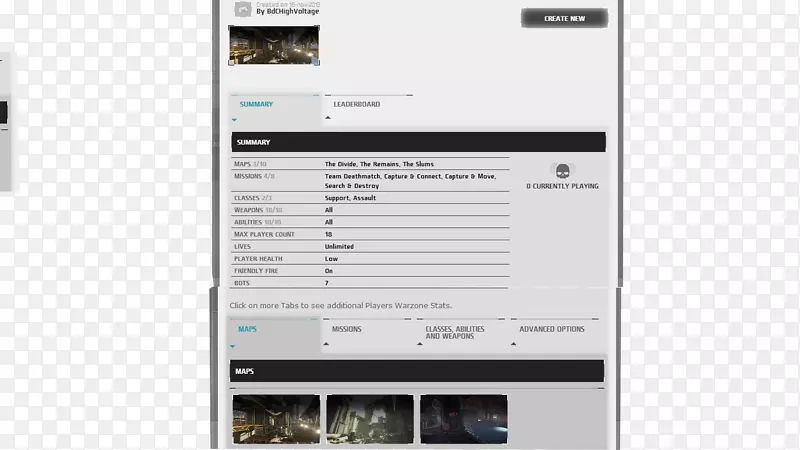Click the arrow under SUMMARY tab

pyautogui.click(x=234, y=120)
